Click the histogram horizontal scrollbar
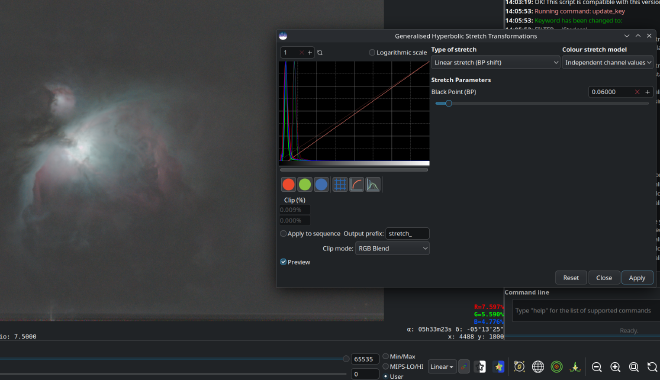The image size is (660, 380). click(x=354, y=170)
